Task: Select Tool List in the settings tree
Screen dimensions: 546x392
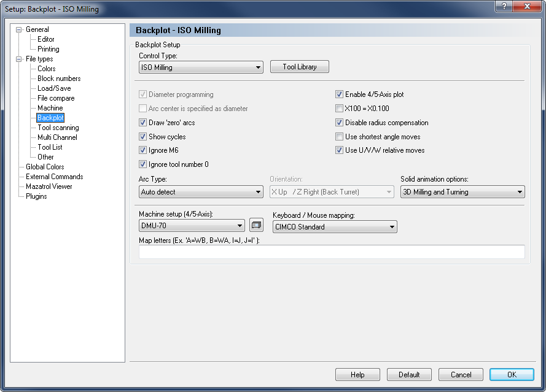Action: [50, 147]
